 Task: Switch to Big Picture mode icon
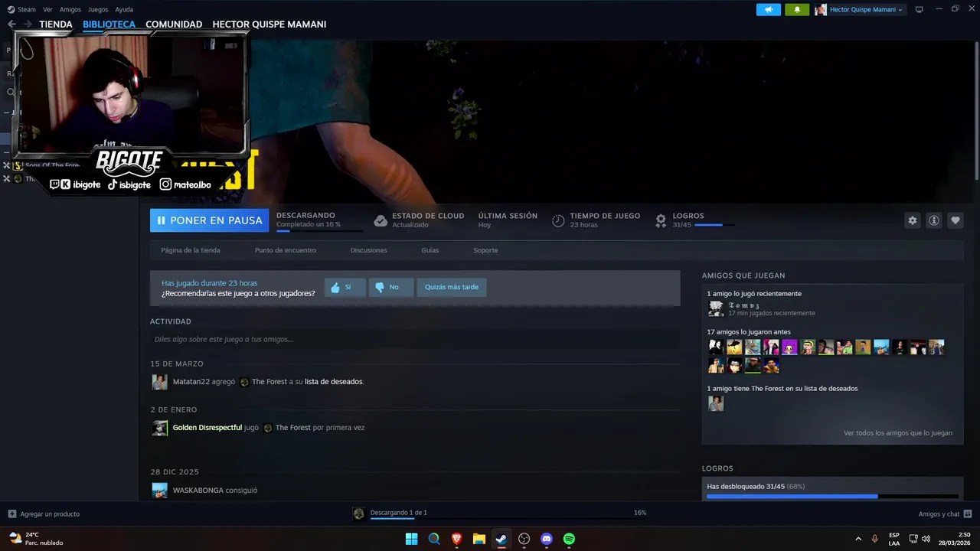[x=920, y=9]
